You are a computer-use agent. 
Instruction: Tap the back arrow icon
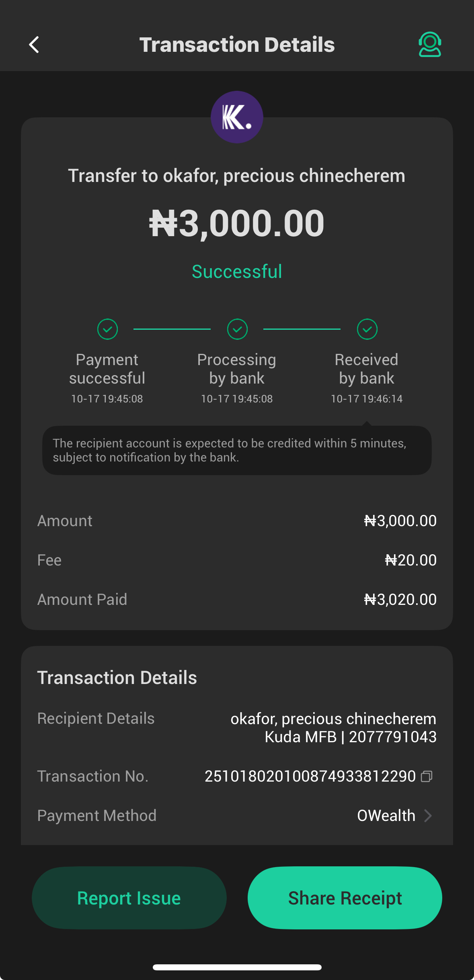(35, 45)
